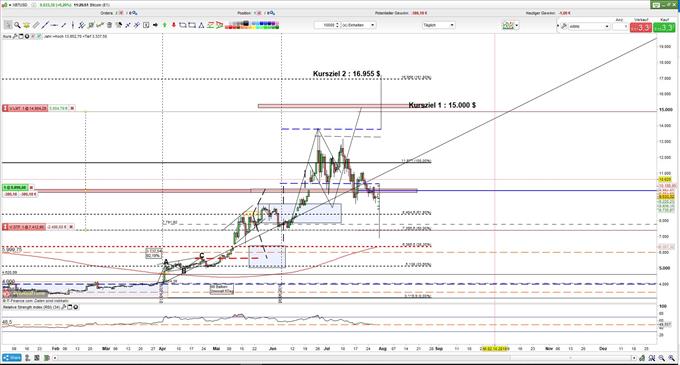Click the horizontal chart scrollbar track

point(343,358)
